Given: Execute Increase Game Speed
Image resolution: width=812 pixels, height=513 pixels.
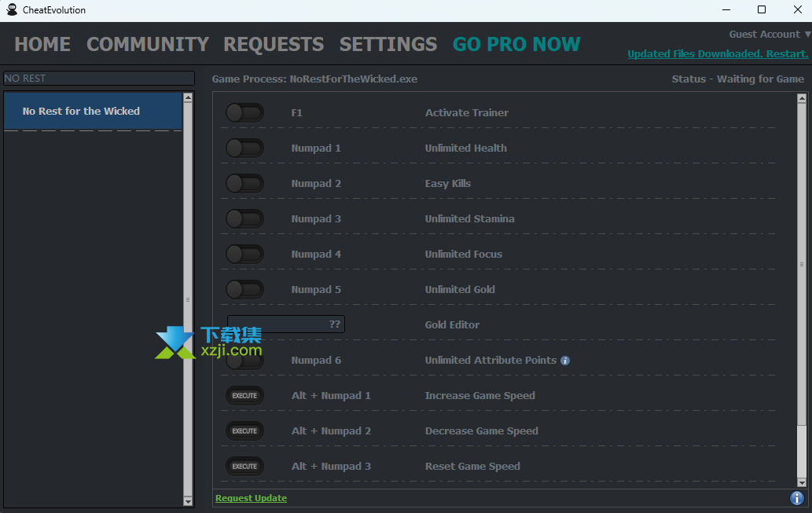Looking at the screenshot, I should click(244, 395).
